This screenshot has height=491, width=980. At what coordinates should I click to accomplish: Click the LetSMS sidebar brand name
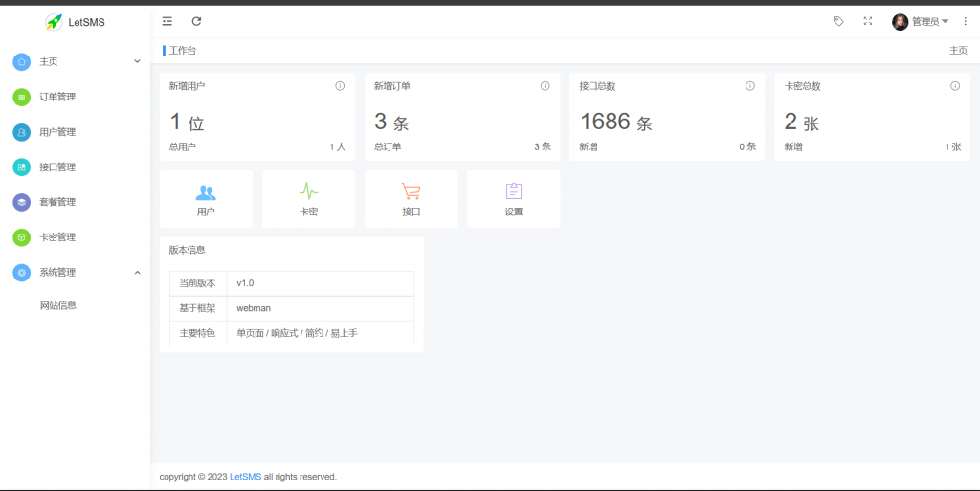(x=86, y=22)
